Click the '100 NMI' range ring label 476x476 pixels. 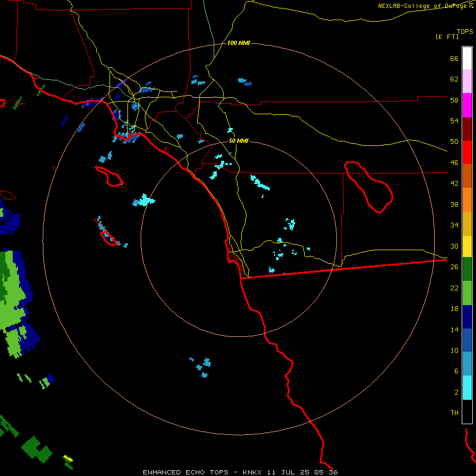coord(239,43)
